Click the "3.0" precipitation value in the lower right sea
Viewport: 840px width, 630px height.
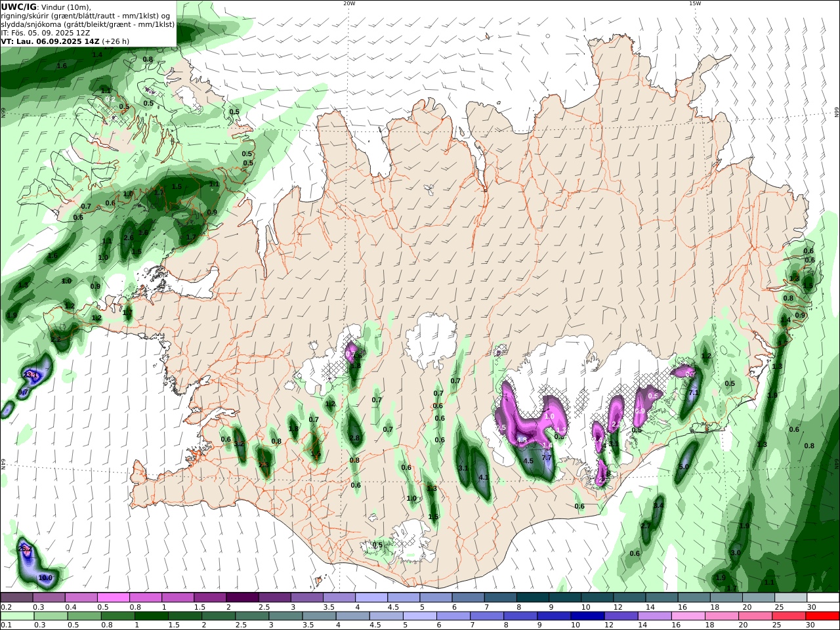click(x=736, y=553)
